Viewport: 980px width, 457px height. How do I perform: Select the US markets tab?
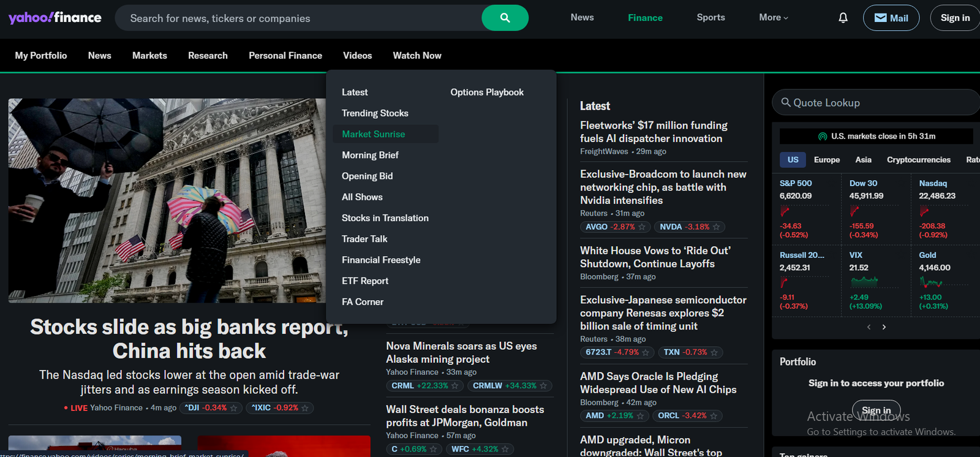click(x=793, y=160)
